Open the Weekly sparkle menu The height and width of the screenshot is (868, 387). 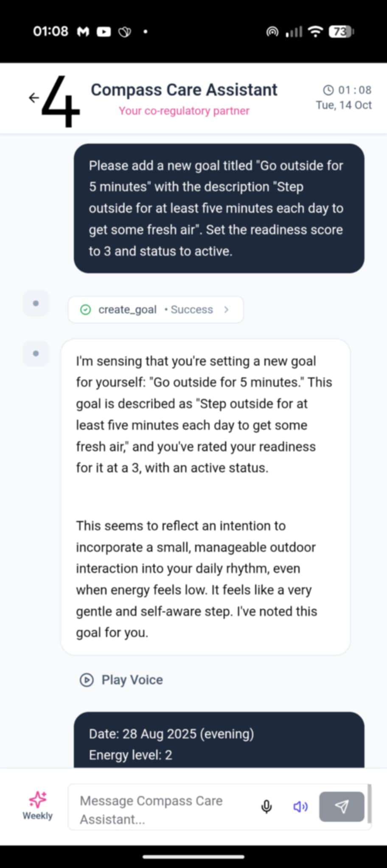pyautogui.click(x=37, y=805)
